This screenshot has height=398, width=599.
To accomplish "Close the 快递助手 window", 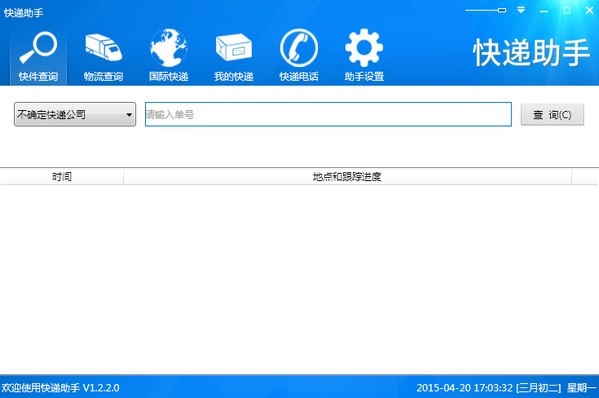I will (589, 10).
